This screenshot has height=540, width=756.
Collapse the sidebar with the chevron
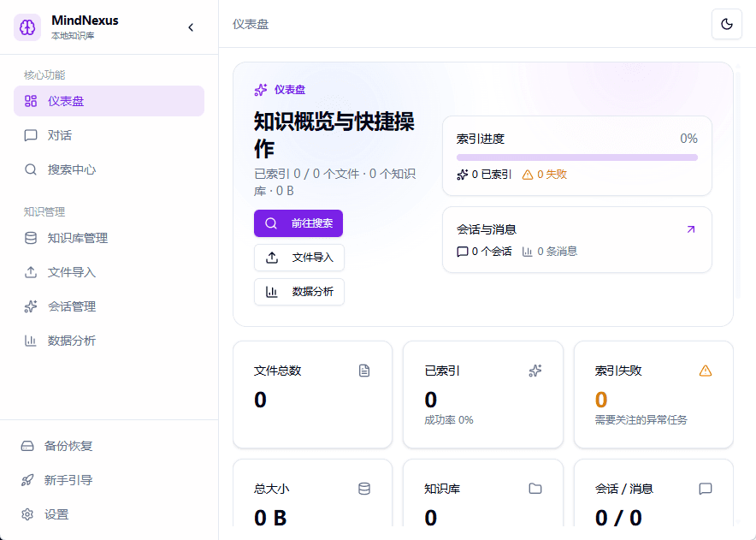pos(191,27)
